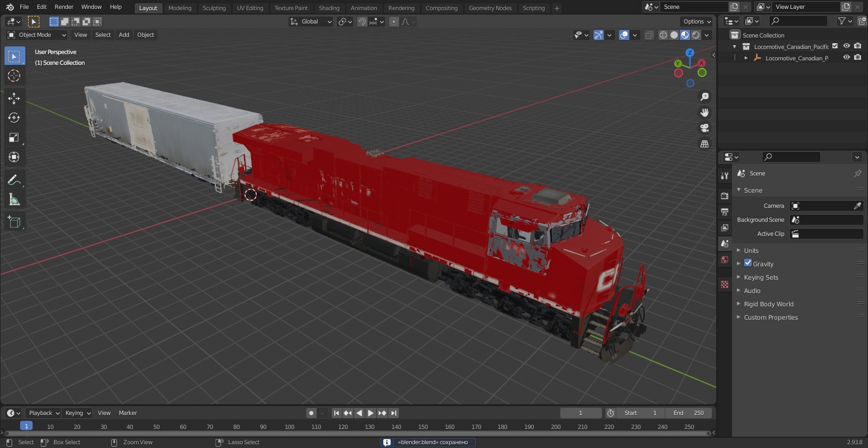Image resolution: width=868 pixels, height=448 pixels.
Task: Click the End frame 250 field
Action: click(x=689, y=413)
